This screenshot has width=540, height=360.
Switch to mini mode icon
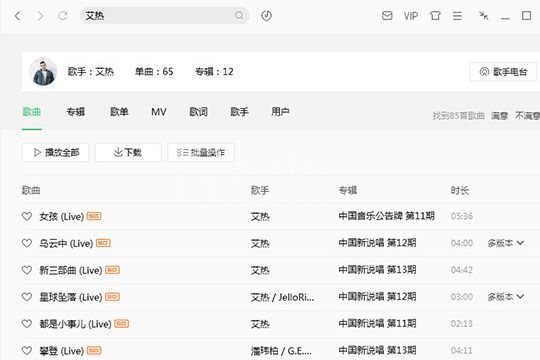point(484,16)
